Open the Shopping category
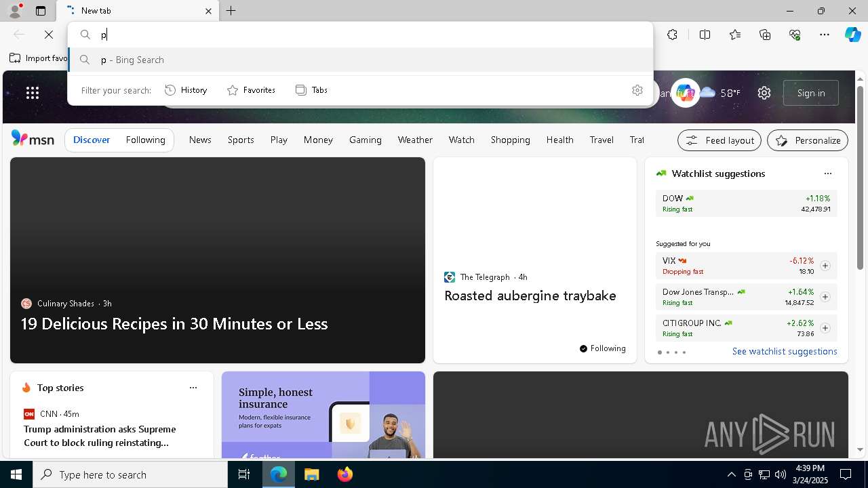This screenshot has height=488, width=868. (x=511, y=140)
